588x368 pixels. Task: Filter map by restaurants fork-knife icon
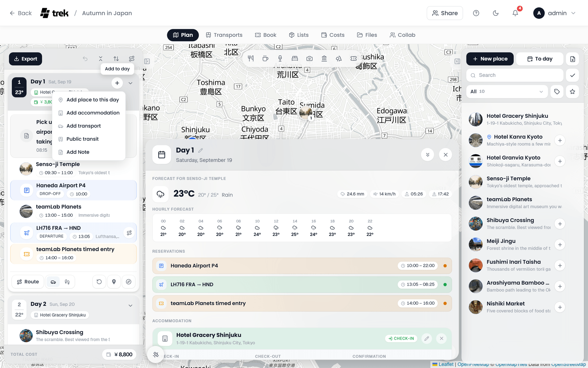point(251,59)
